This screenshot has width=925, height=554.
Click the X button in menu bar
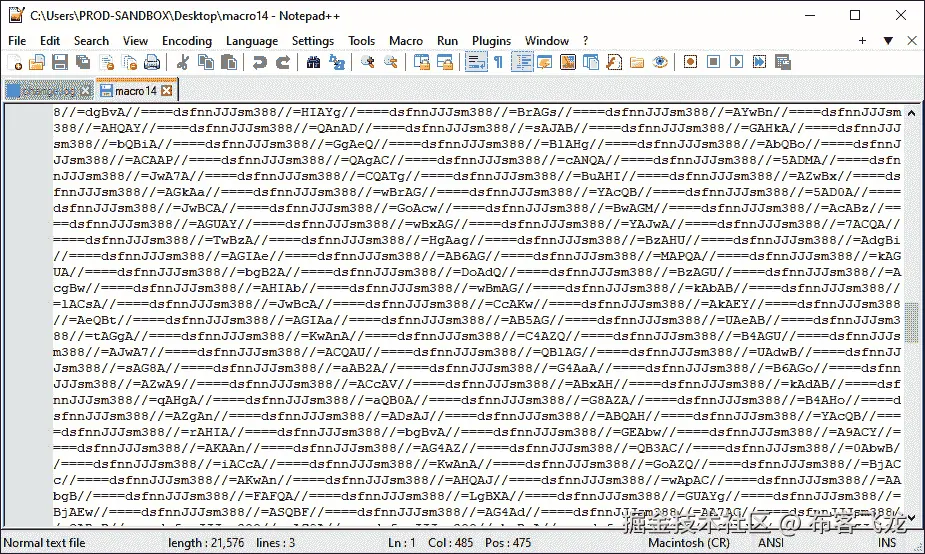click(912, 40)
